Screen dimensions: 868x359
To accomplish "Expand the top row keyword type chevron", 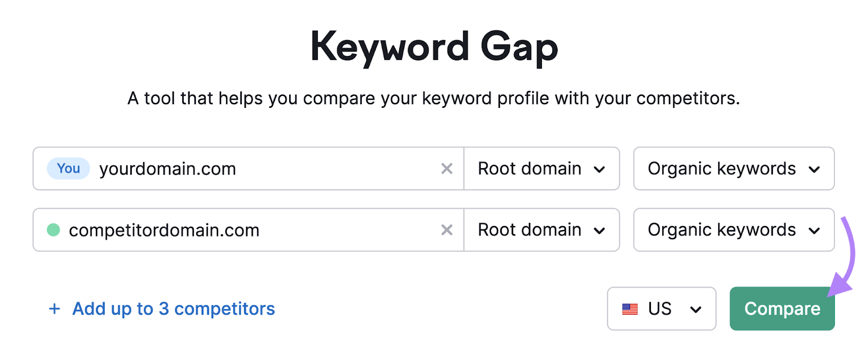I will pyautogui.click(x=814, y=169).
